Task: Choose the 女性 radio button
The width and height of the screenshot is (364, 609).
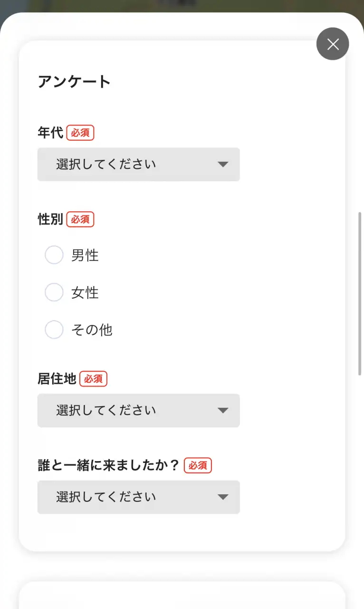Action: [54, 292]
